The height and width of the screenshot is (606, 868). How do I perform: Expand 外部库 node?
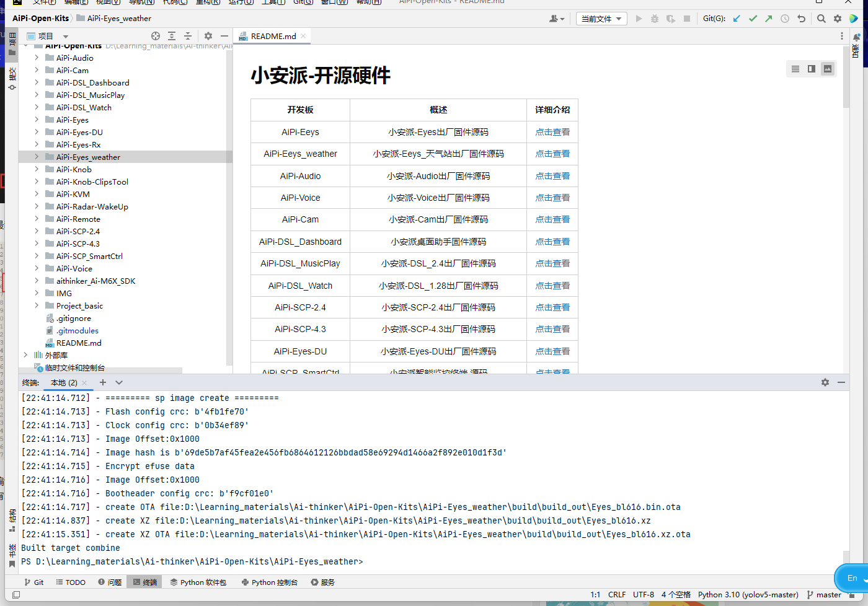tap(25, 355)
